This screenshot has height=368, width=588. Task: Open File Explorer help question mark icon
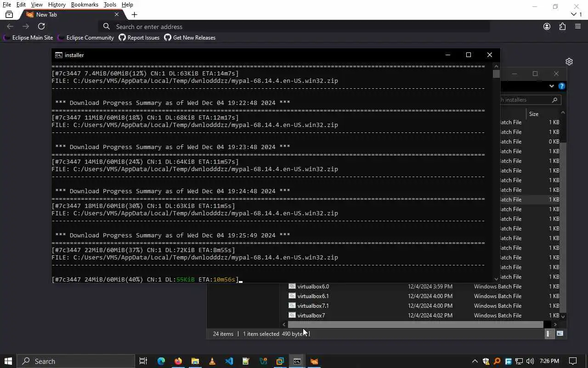tap(561, 86)
